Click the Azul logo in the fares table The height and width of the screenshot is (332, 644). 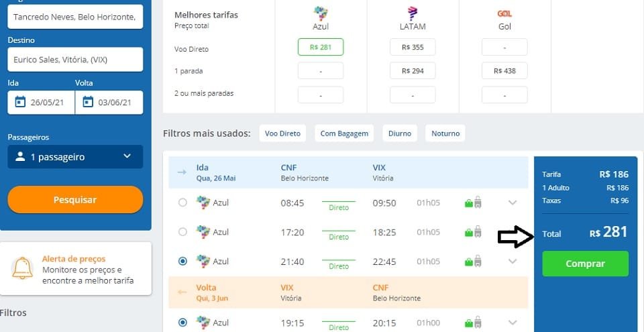tap(321, 13)
